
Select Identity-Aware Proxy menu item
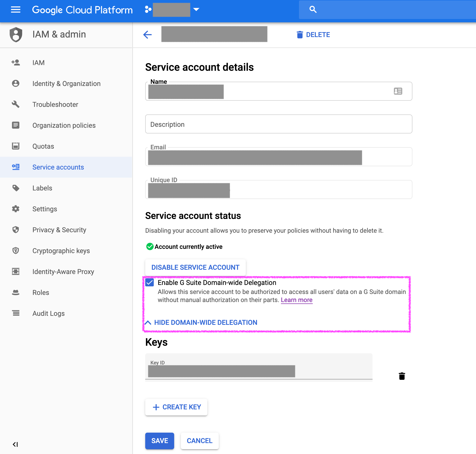pyautogui.click(x=63, y=272)
